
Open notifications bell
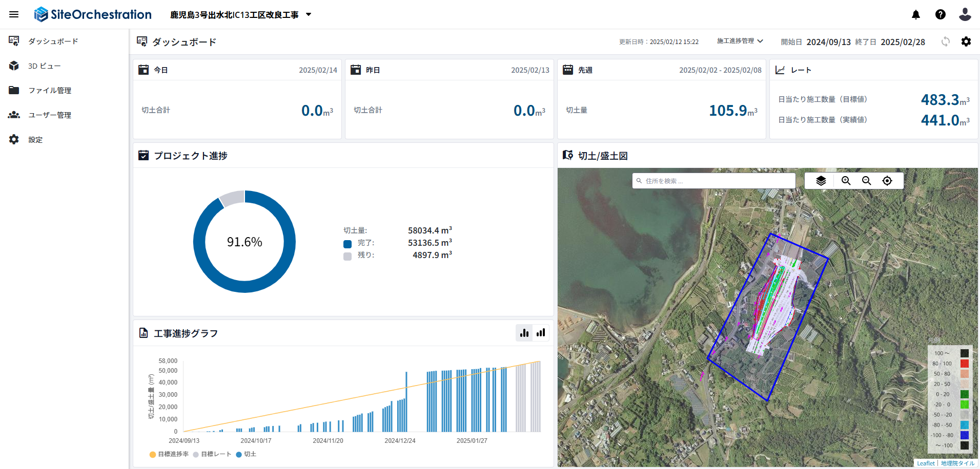[916, 14]
